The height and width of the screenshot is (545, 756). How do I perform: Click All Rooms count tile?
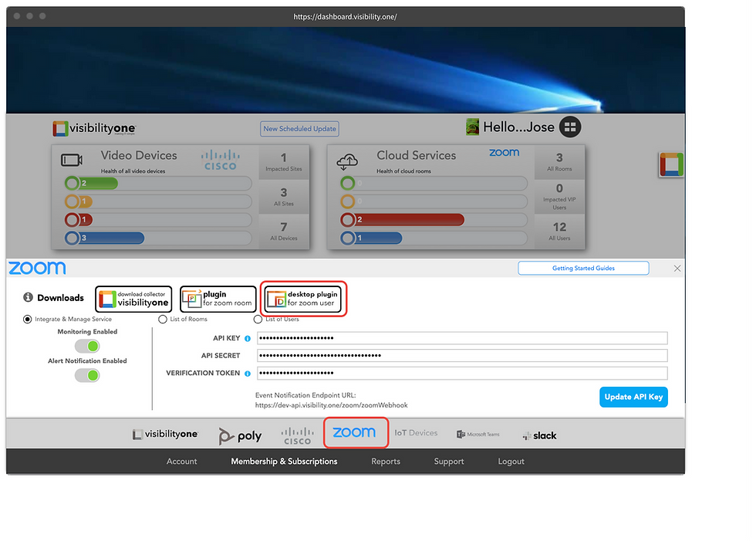[x=559, y=162]
